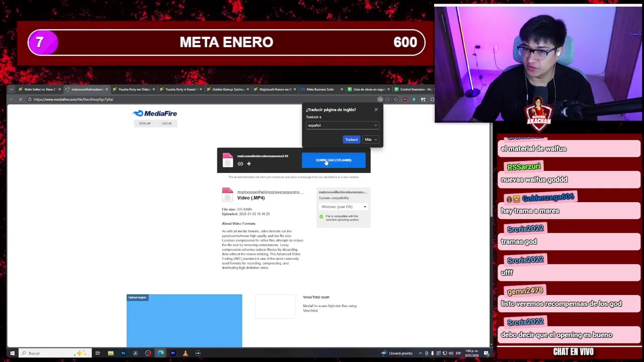Click the SIGN UP link

(144, 123)
